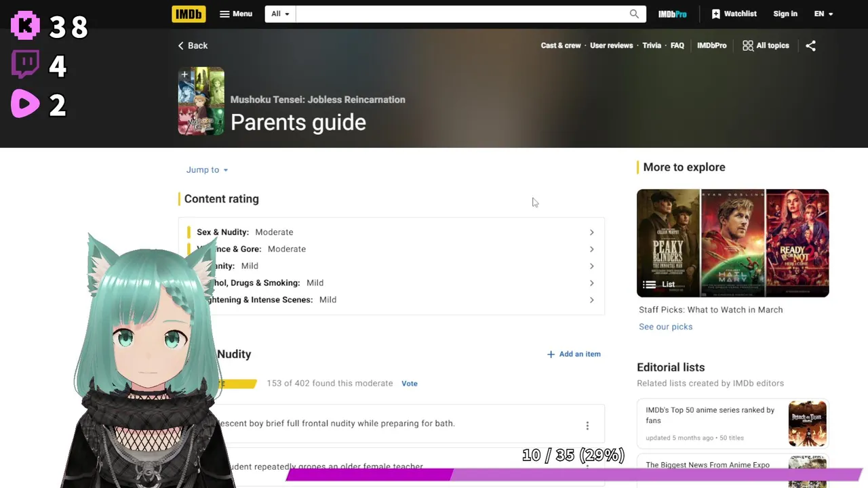
Task: Open the Attack on Titan list thumbnail
Action: click(x=807, y=424)
